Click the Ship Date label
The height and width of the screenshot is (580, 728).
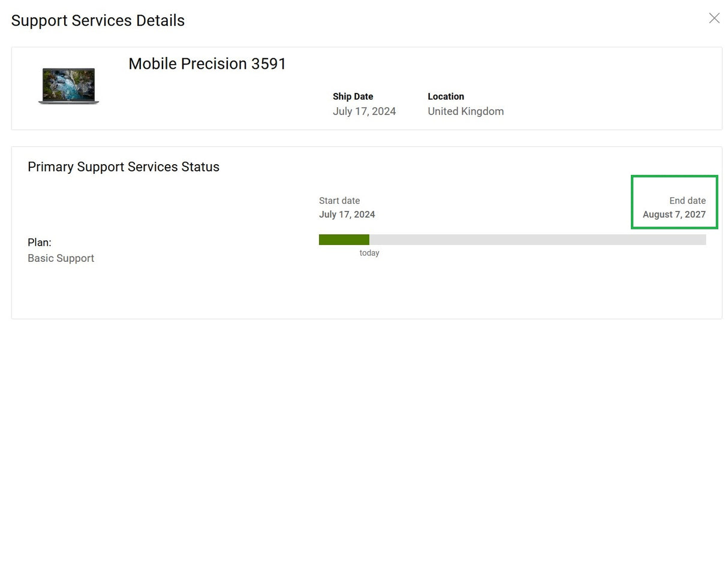[353, 96]
